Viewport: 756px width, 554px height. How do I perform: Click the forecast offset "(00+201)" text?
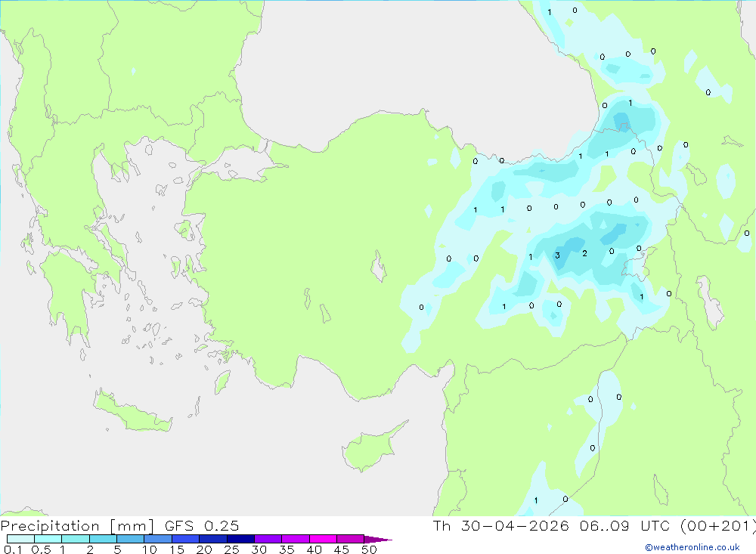tap(718, 526)
